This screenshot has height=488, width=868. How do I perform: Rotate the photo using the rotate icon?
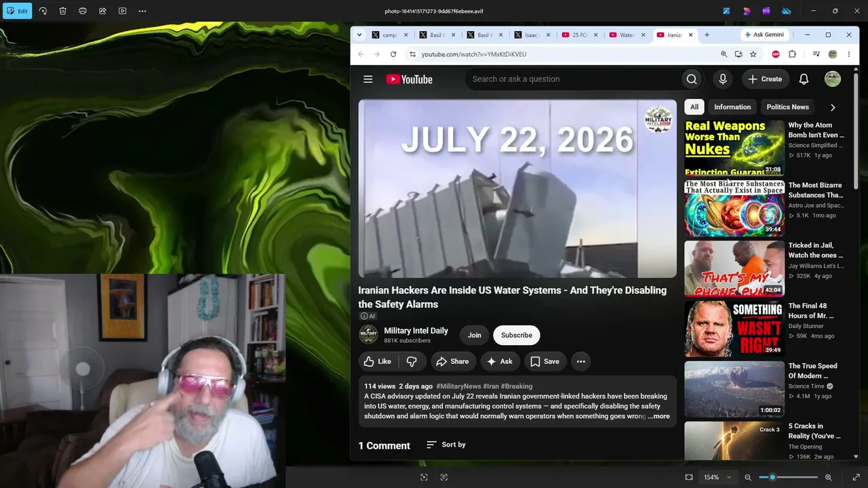pos(43,11)
